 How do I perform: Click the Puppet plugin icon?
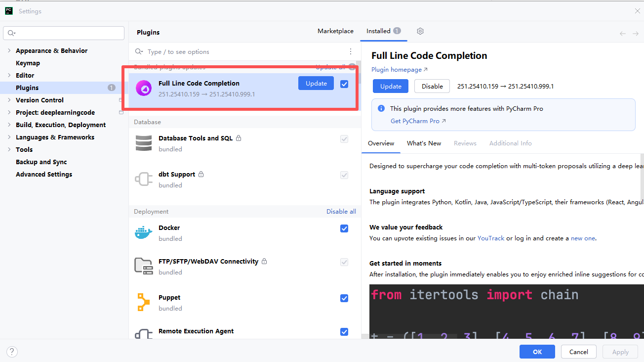point(144,302)
